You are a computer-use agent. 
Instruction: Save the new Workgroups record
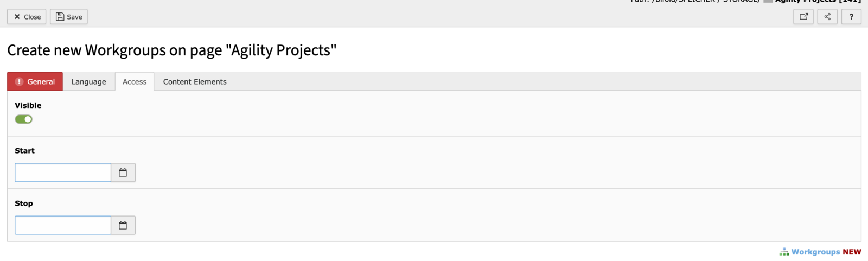click(x=69, y=17)
